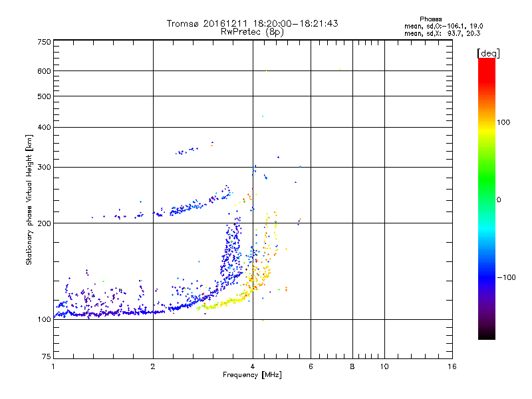The width and height of the screenshot is (532, 399).
Task: Click the y-axis label "600"
Action: [44, 71]
